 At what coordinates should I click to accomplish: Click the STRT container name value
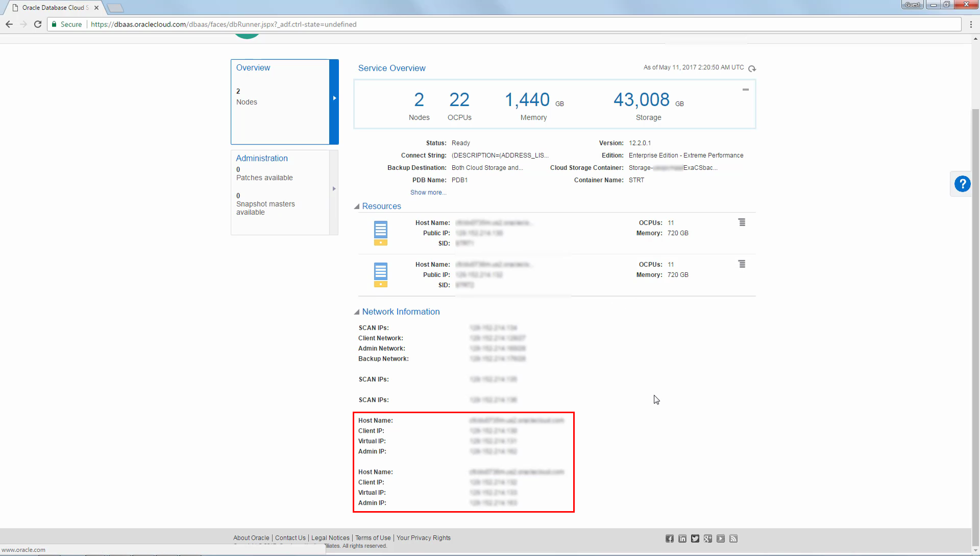click(x=636, y=180)
